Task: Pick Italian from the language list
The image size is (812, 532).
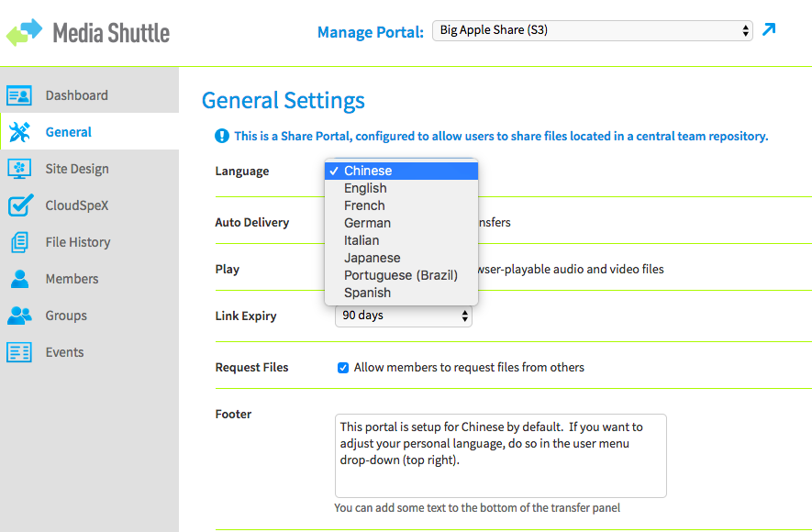Action: 401,240
